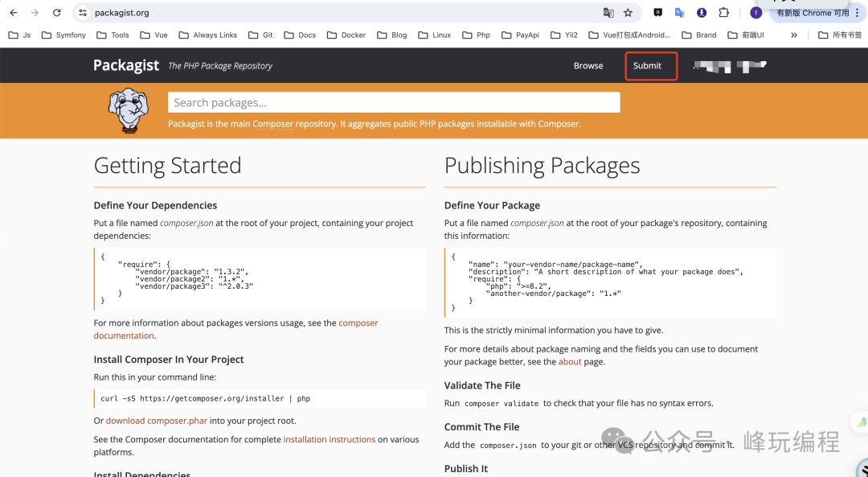Open the Chrome extensions puzzle icon
The width and height of the screenshot is (868, 477).
coord(723,13)
